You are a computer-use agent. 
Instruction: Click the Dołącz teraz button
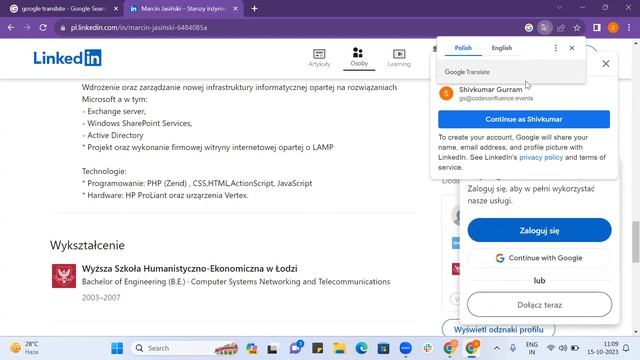[x=539, y=304]
